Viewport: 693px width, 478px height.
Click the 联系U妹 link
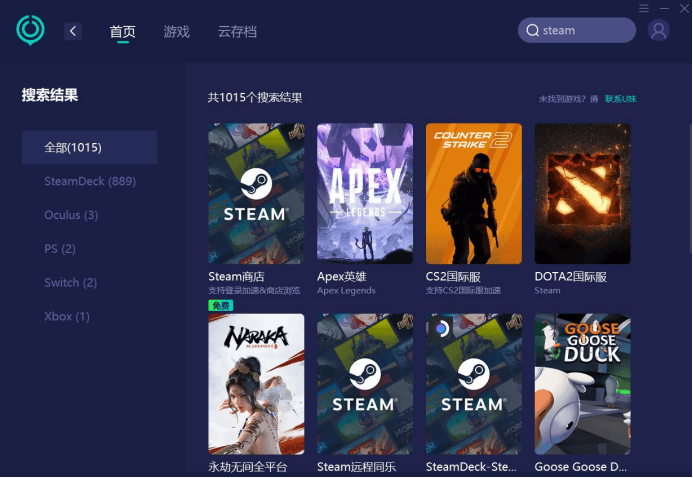pos(621,99)
